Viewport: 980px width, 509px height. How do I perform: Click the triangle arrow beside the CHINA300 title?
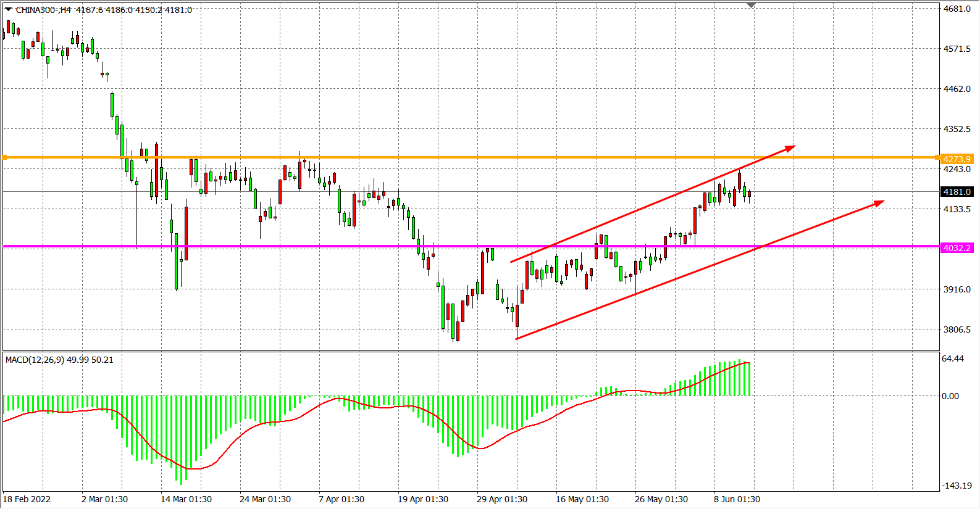coord(8,9)
